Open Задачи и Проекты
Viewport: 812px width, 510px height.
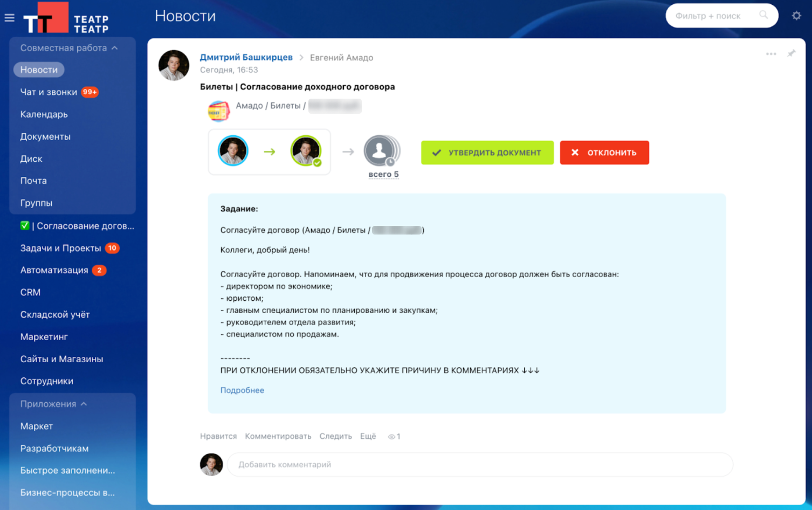coord(61,248)
